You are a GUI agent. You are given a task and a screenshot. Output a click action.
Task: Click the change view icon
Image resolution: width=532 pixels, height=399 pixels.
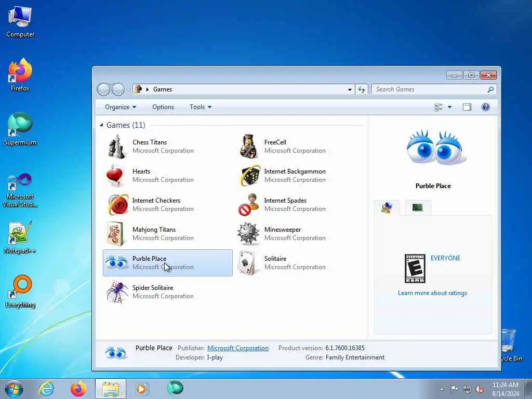(438, 107)
